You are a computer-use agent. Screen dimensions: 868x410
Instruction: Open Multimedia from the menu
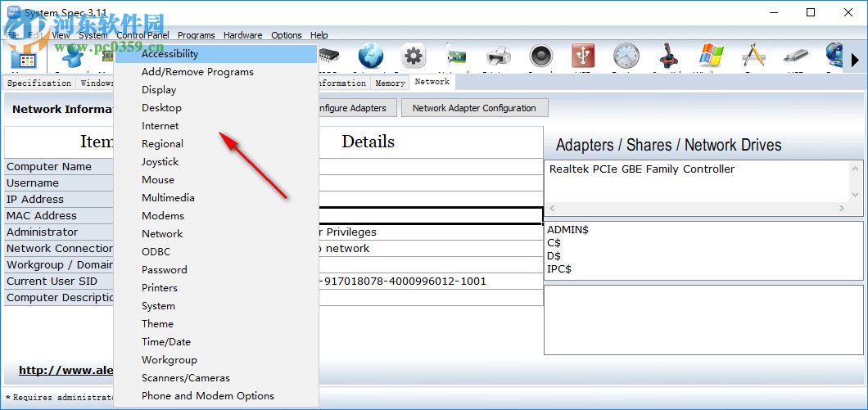216,197
